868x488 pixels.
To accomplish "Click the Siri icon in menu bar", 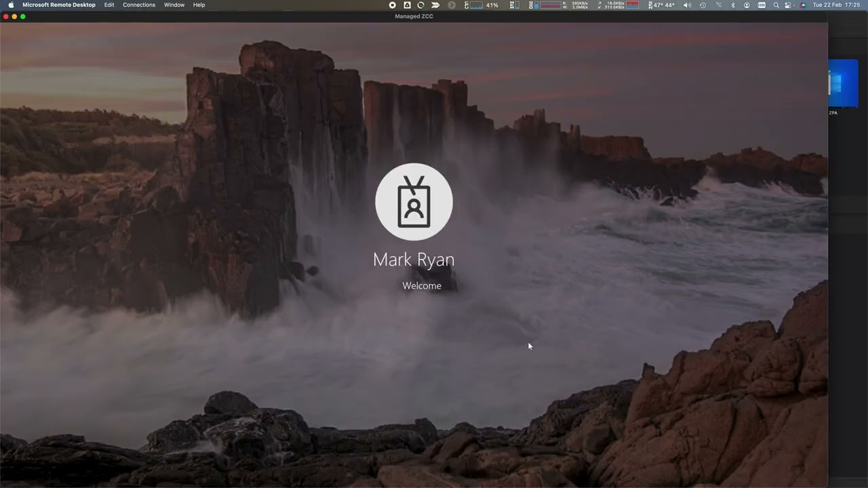I will click(x=803, y=5).
